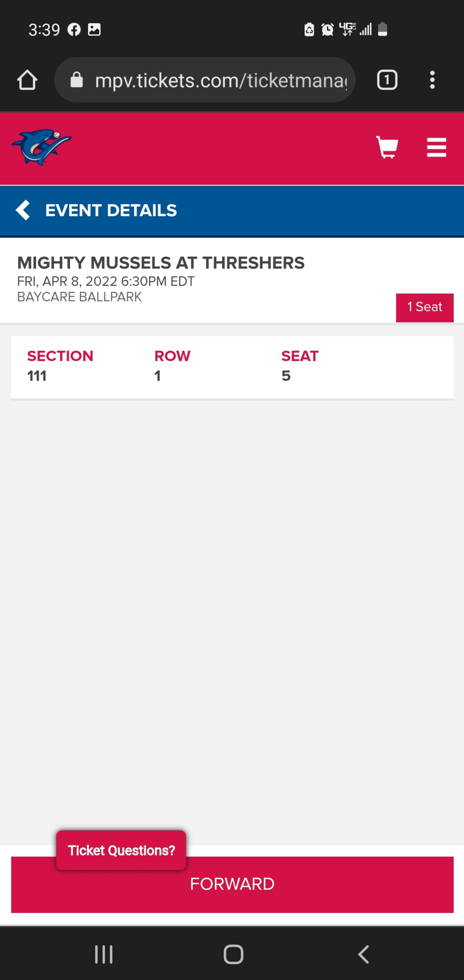Tap the 1 Seat badge
This screenshot has height=980, width=464.
[x=424, y=307]
